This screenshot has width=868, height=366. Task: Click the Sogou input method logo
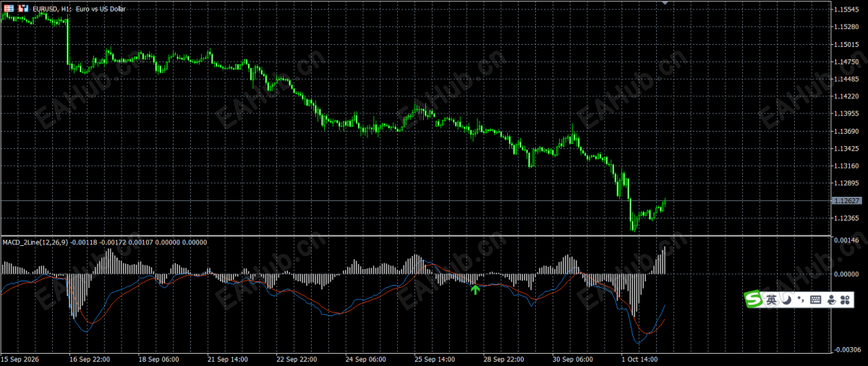pos(754,299)
